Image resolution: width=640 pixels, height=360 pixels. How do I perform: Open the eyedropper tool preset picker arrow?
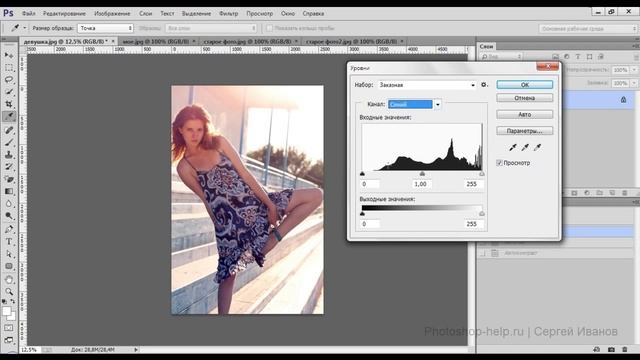[x=25, y=28]
